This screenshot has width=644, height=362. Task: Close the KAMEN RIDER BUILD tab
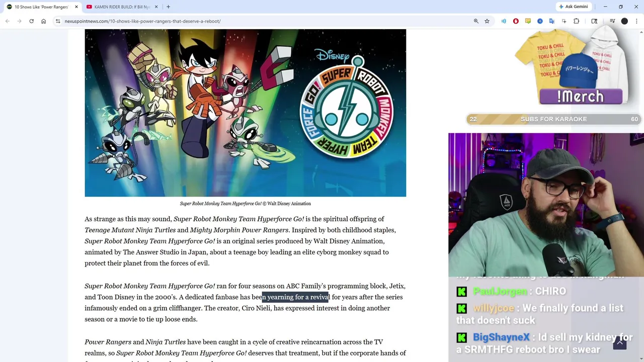coord(156,7)
